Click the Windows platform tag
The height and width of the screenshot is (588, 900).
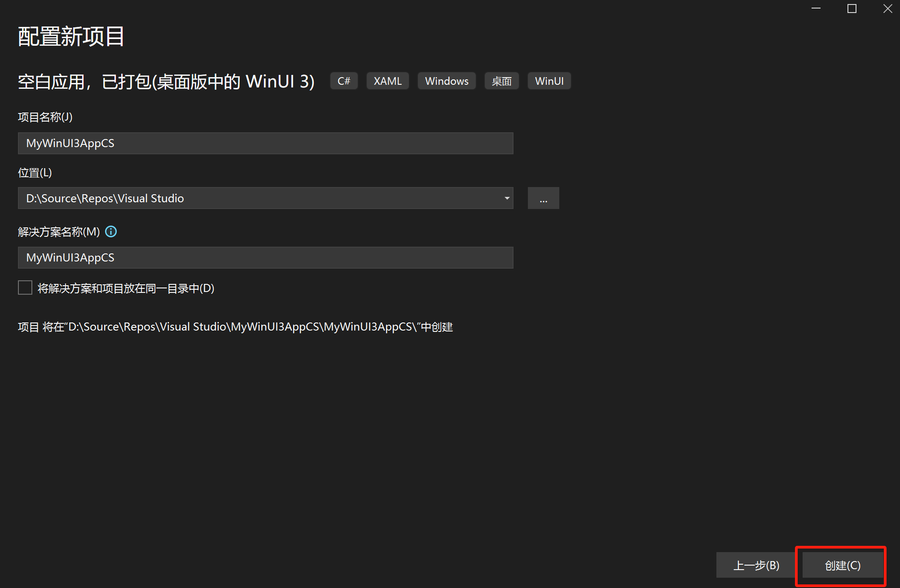(447, 81)
